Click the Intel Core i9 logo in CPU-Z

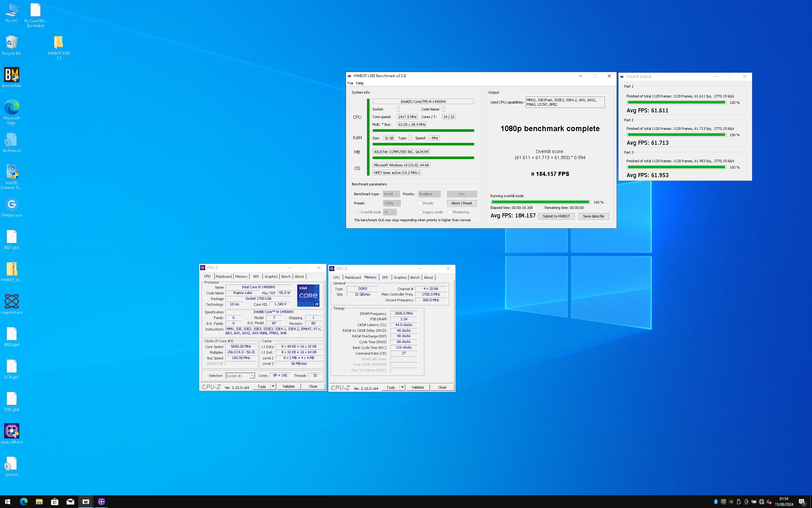click(x=308, y=295)
